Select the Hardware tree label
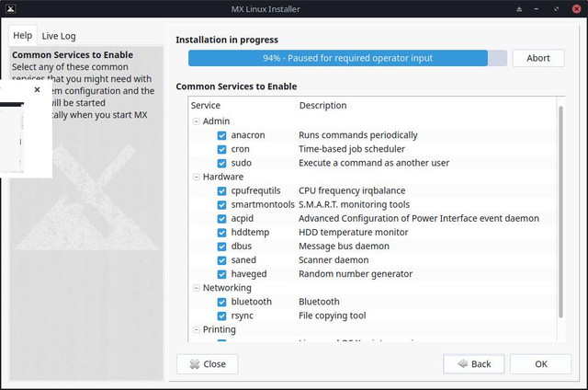Screen dimensions: 588x390 click(x=223, y=177)
